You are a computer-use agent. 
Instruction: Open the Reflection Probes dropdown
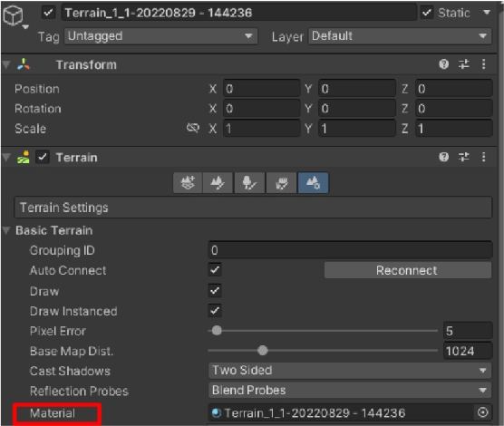350,391
